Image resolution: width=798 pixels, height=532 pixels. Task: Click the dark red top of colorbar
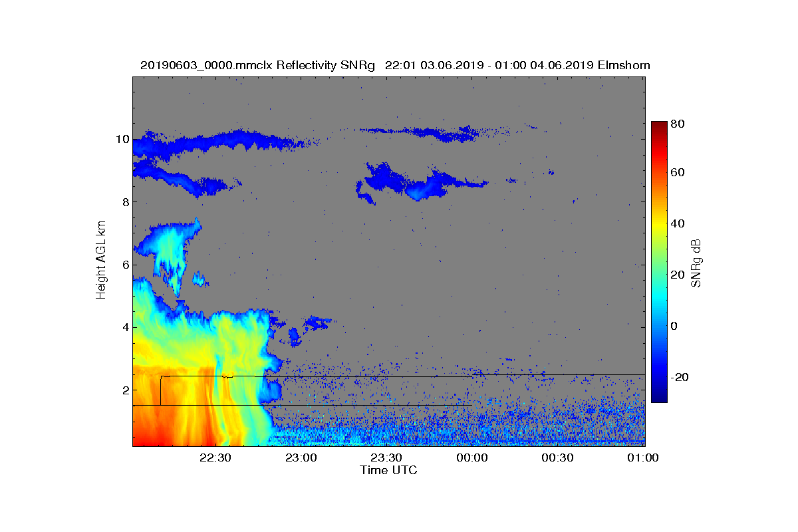coord(659,126)
